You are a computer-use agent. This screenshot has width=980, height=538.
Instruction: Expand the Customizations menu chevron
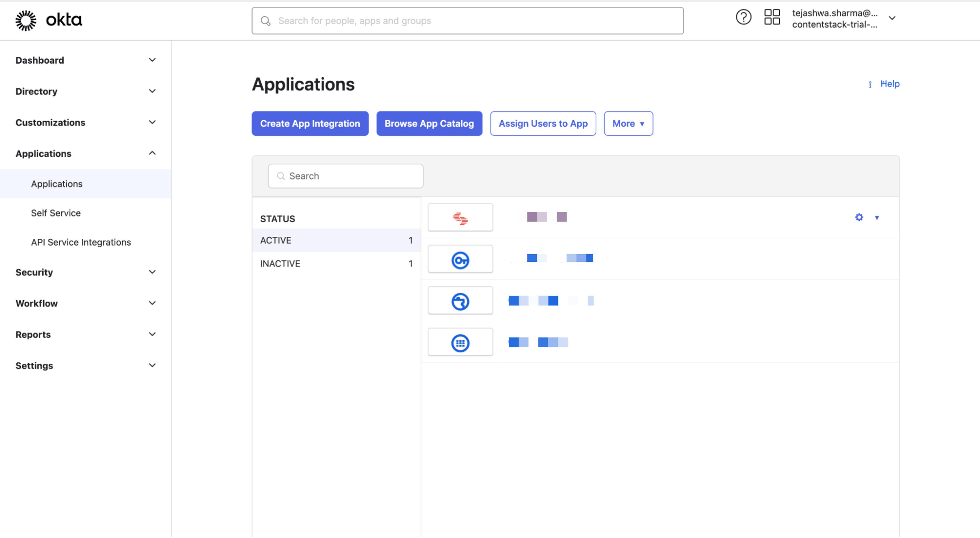(152, 123)
